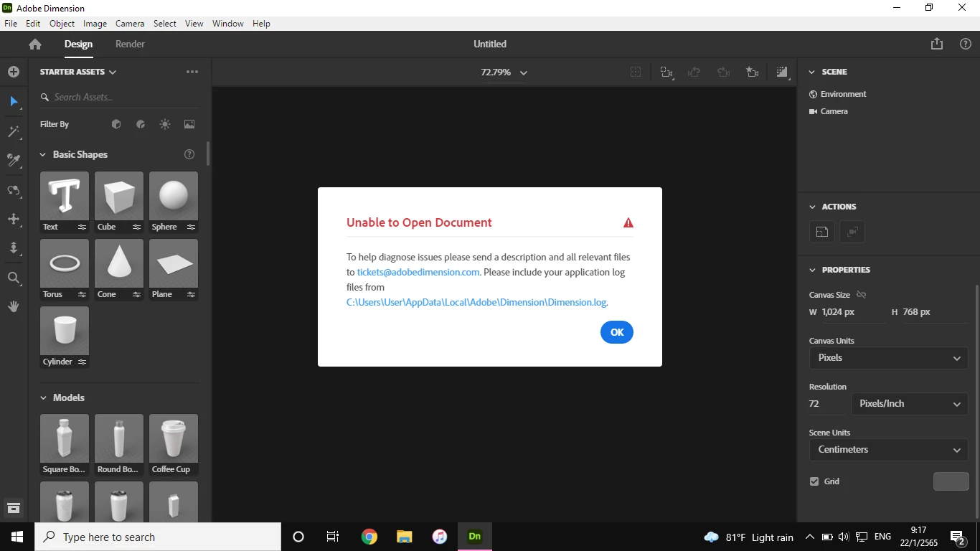Image resolution: width=980 pixels, height=551 pixels.
Task: Open the Dimension.log file path link
Action: click(x=476, y=302)
